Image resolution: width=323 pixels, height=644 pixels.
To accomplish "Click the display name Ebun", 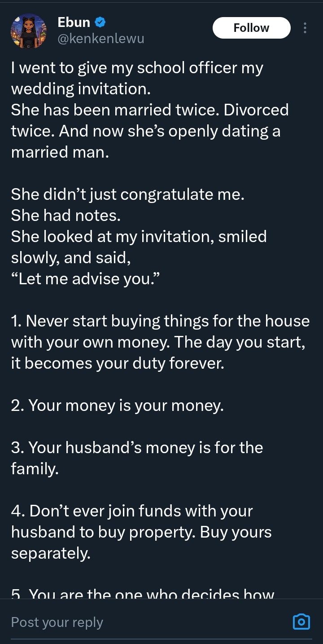I will (x=74, y=22).
